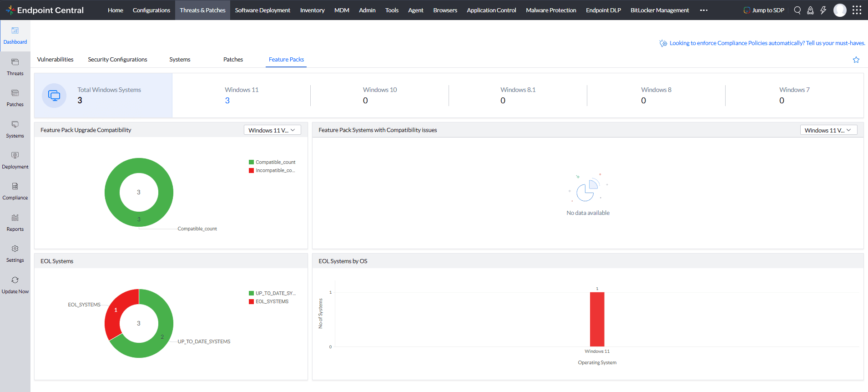
Task: Open the Endpoint DLP menu
Action: click(603, 10)
